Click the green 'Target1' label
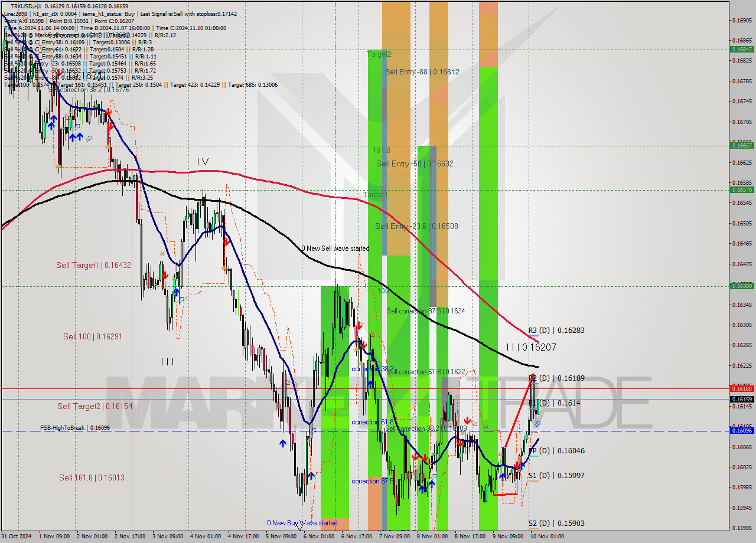The width and height of the screenshot is (756, 543). coord(376,194)
